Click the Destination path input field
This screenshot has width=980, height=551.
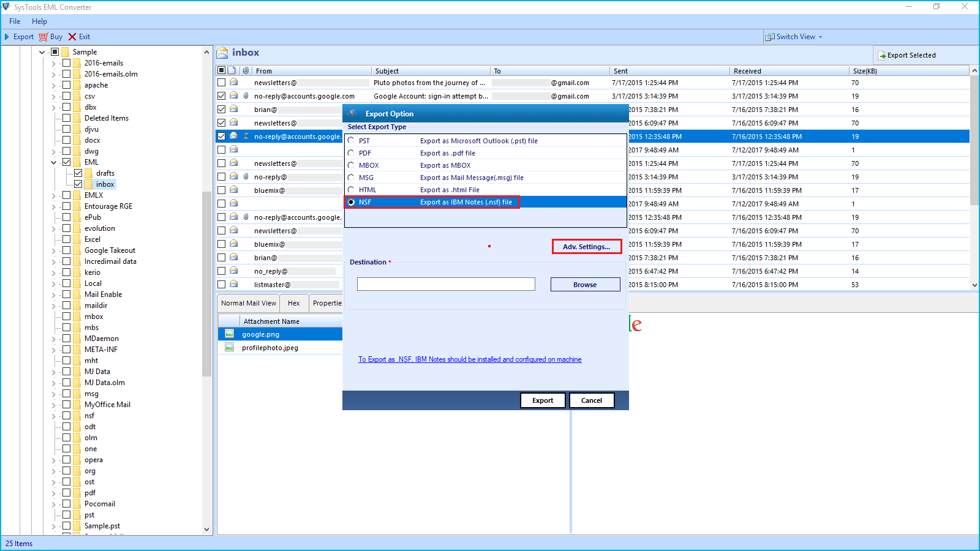point(446,284)
